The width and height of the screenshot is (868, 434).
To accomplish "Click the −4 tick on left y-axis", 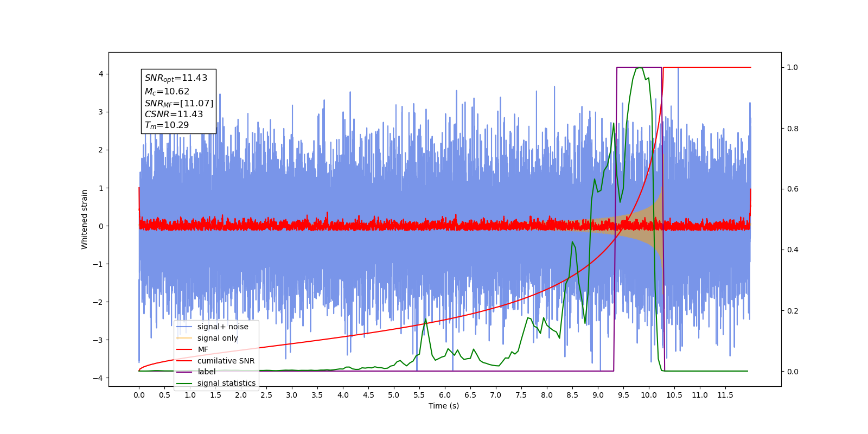I will click(98, 378).
